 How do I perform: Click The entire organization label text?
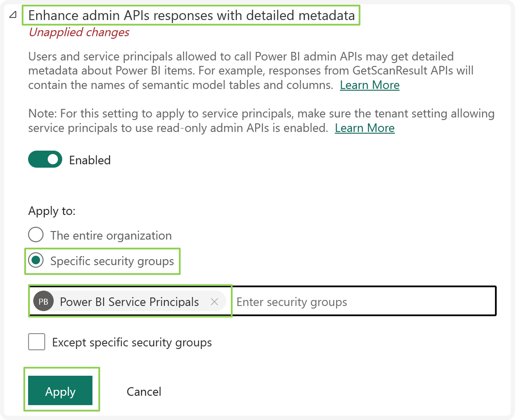click(111, 236)
